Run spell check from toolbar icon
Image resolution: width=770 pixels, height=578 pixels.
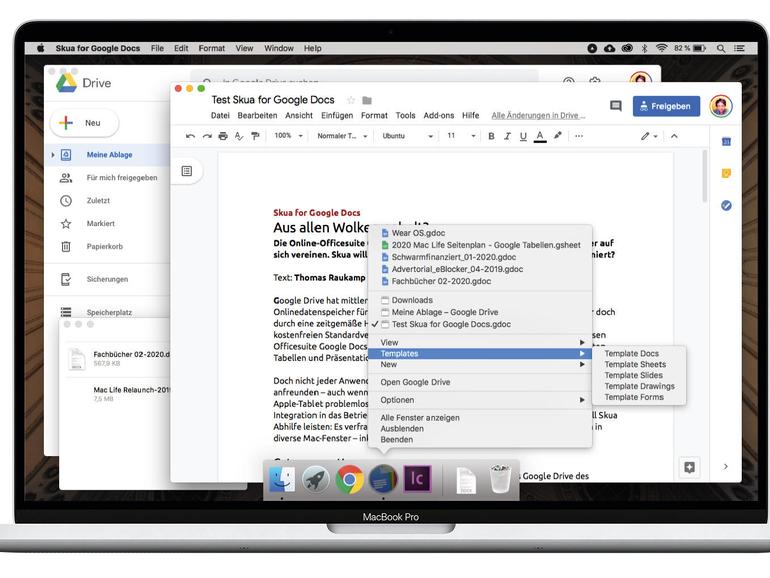(x=239, y=136)
